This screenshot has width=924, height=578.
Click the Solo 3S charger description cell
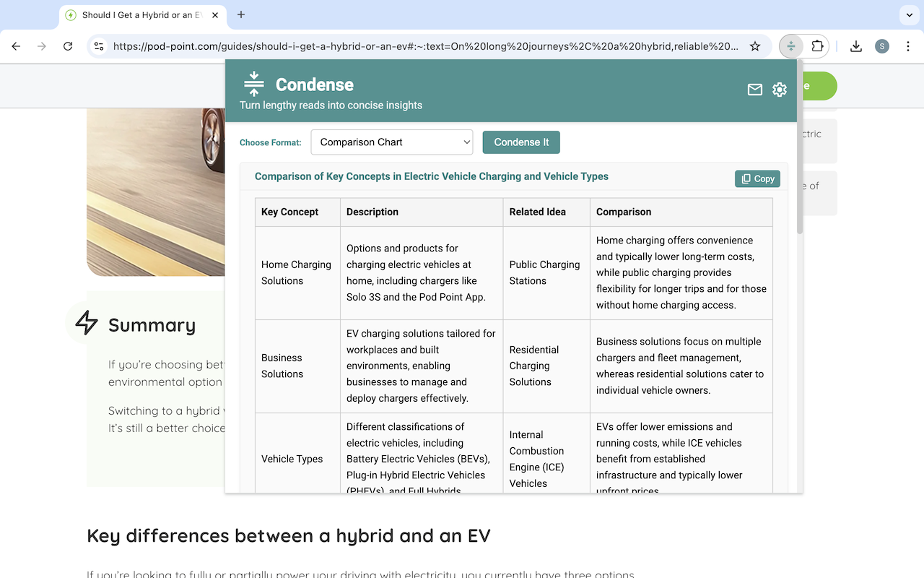click(x=422, y=273)
